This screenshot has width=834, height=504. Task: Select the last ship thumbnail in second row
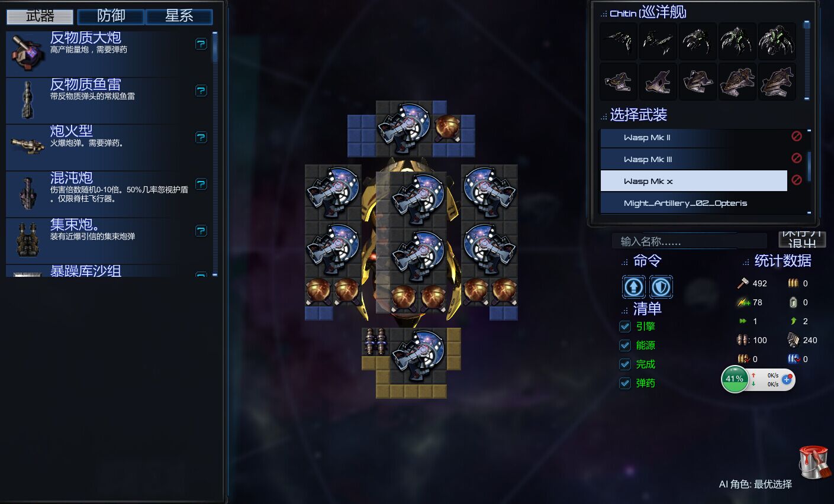(x=777, y=81)
